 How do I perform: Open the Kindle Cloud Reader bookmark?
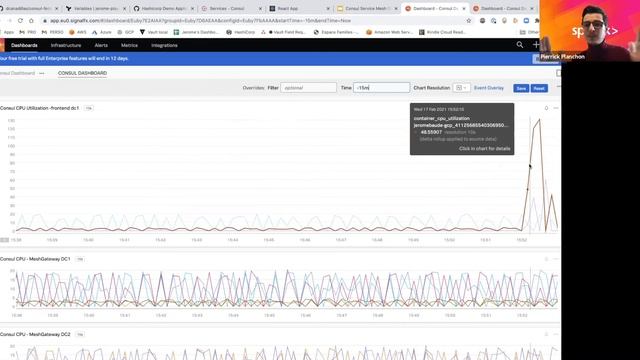pos(442,32)
